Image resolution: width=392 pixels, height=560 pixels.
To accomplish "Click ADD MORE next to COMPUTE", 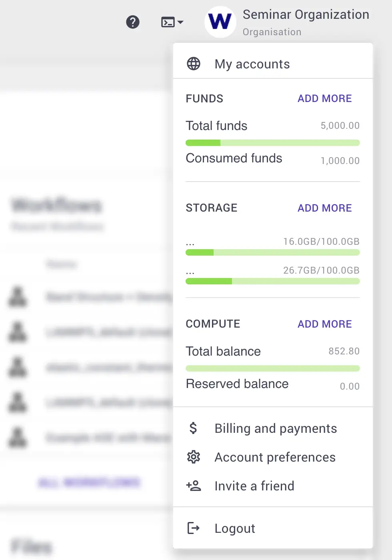I will tap(324, 324).
